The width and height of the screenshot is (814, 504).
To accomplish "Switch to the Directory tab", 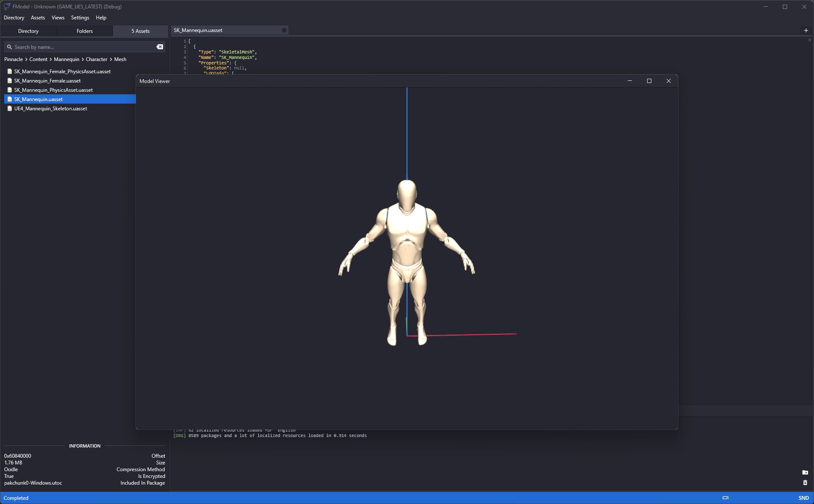I will point(28,31).
